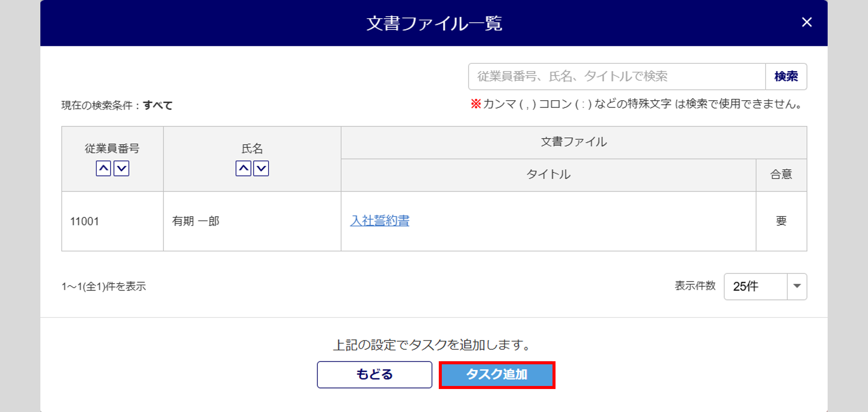The height and width of the screenshot is (412, 868).
Task: Click the もどる back button
Action: pos(375,375)
